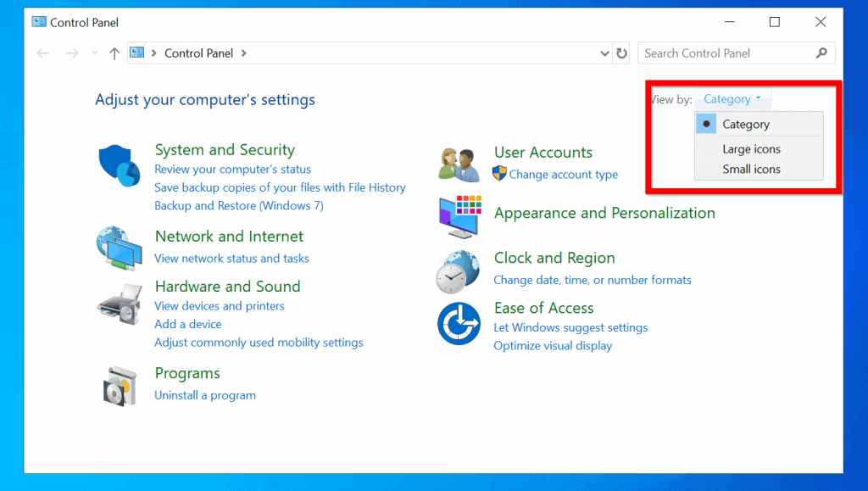
Task: Open Hardware and Sound heading
Action: [x=227, y=286]
